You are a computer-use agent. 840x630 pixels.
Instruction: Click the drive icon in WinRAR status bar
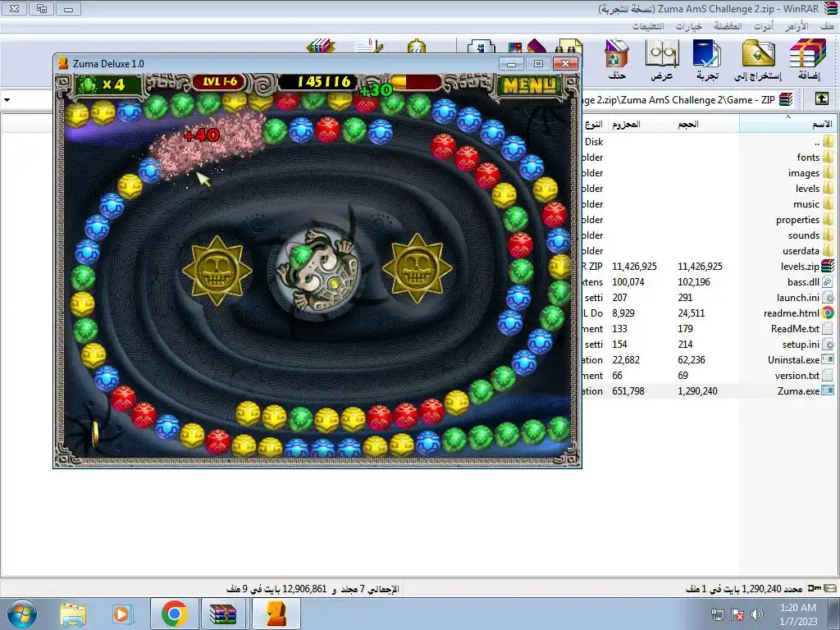[x=832, y=588]
